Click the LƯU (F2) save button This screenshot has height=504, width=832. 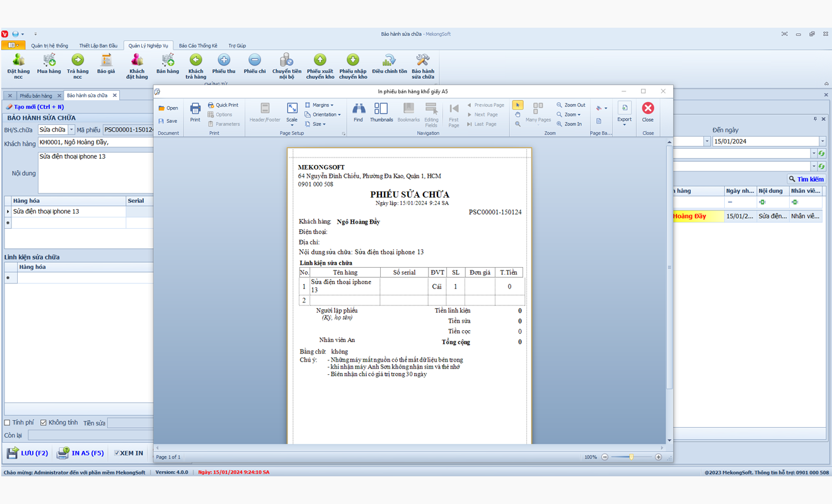28,453
